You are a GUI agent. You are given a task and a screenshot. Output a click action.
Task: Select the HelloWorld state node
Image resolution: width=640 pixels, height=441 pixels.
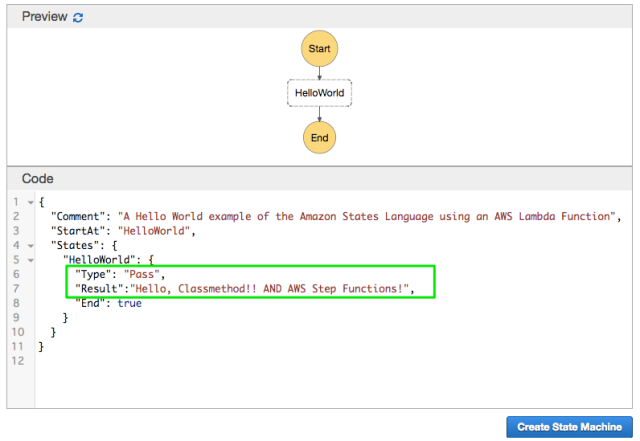coord(319,93)
